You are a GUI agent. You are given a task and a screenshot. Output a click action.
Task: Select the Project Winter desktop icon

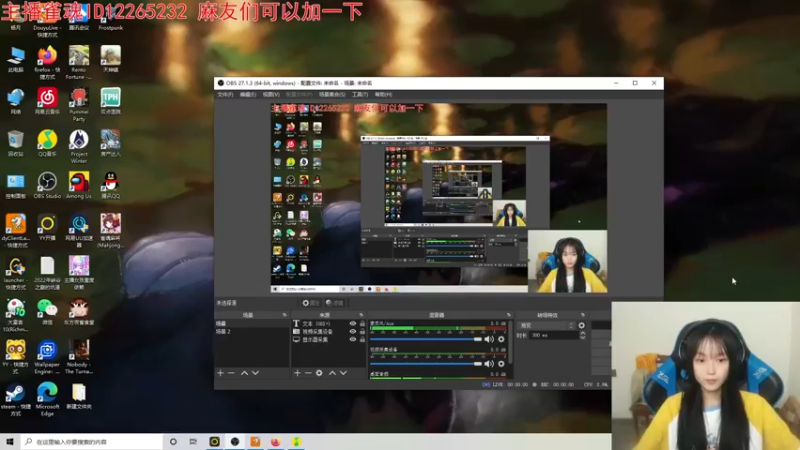click(x=79, y=146)
